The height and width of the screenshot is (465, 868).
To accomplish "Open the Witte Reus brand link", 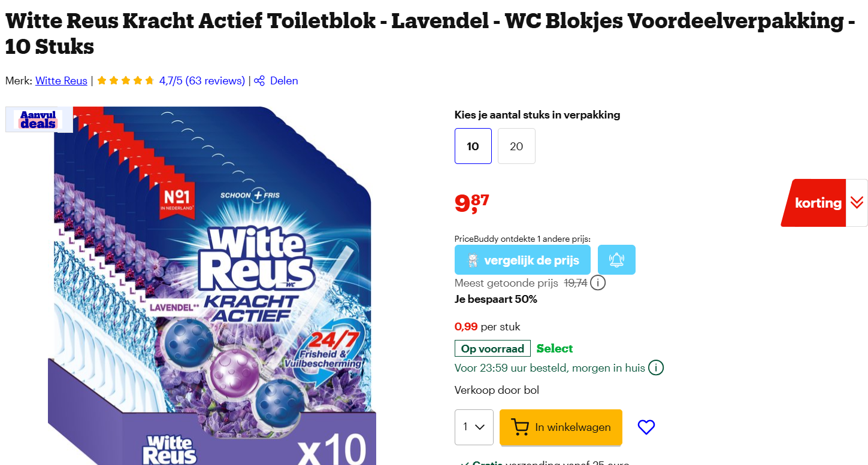I will (x=61, y=81).
